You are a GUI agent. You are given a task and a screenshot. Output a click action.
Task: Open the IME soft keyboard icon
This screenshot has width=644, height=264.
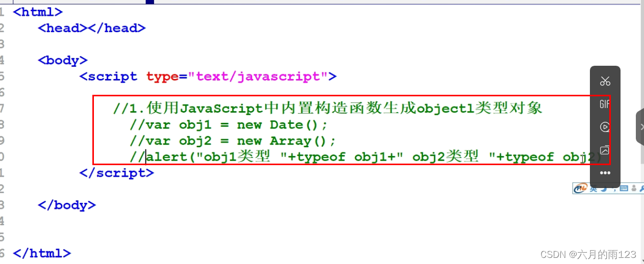624,189
